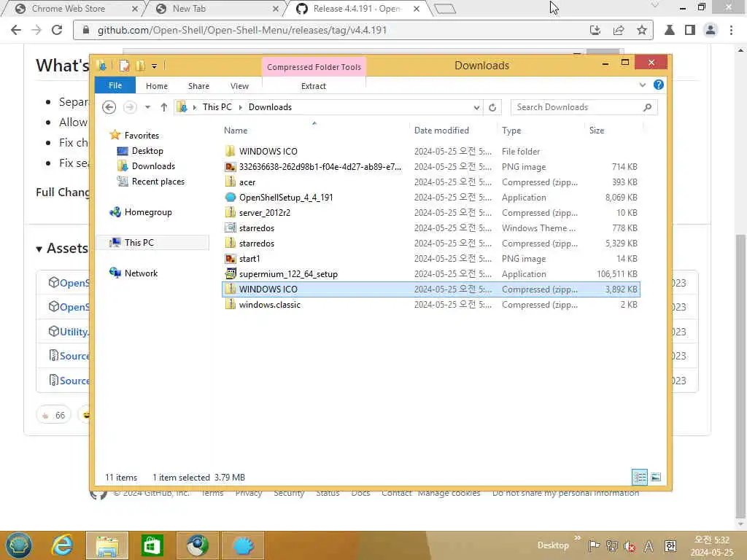Expand the address bar history dropdown
The image size is (747, 560).
tap(476, 107)
